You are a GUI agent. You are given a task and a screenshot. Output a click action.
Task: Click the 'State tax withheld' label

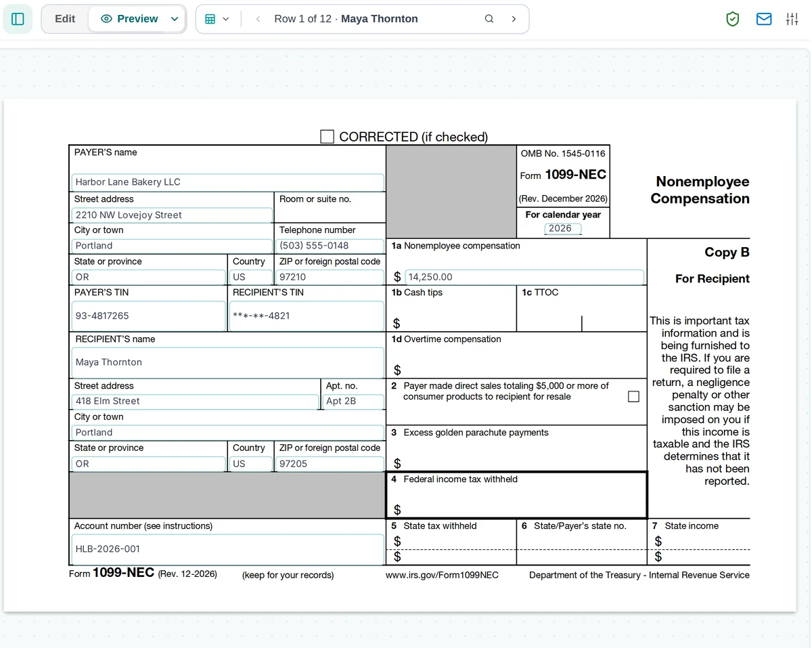coord(440,526)
